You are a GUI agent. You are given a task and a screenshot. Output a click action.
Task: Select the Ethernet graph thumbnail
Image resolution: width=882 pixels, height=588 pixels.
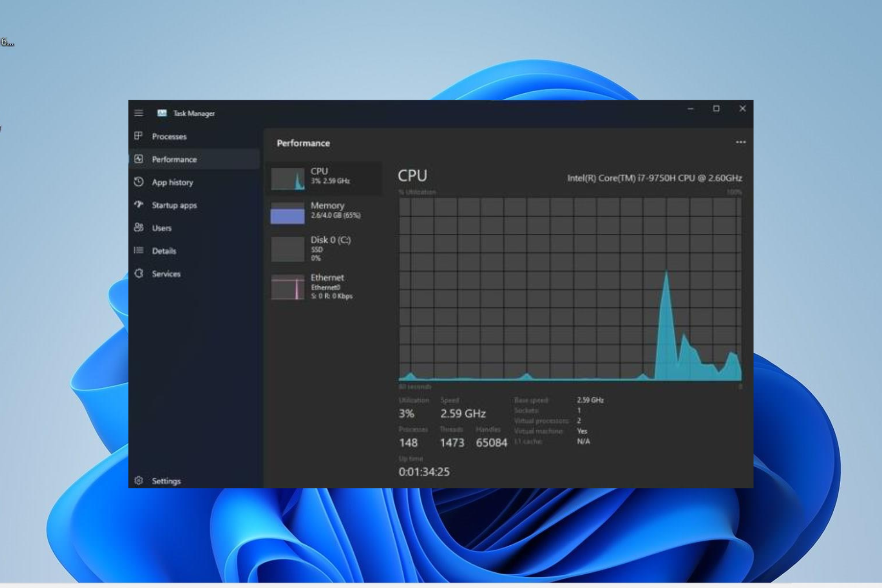[288, 287]
